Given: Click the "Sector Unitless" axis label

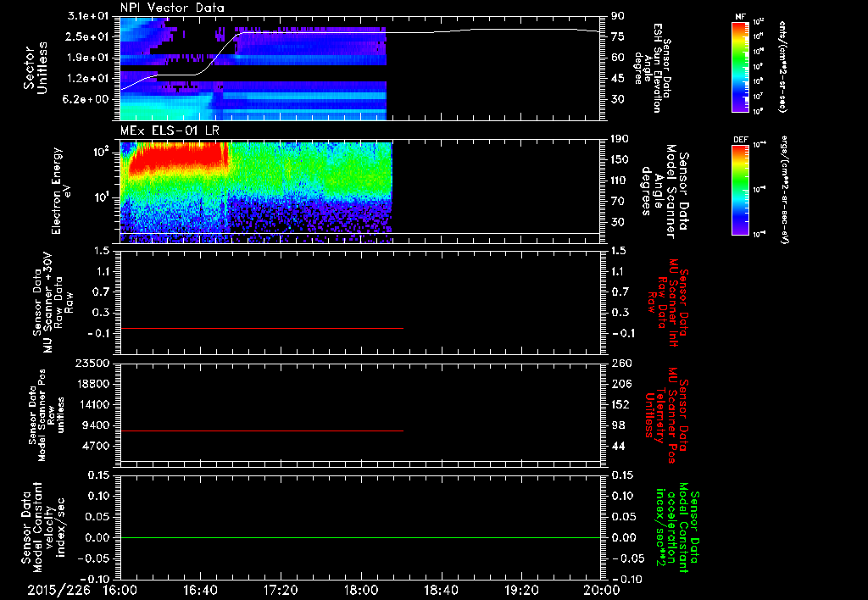Looking at the screenshot, I should pyautogui.click(x=35, y=68).
